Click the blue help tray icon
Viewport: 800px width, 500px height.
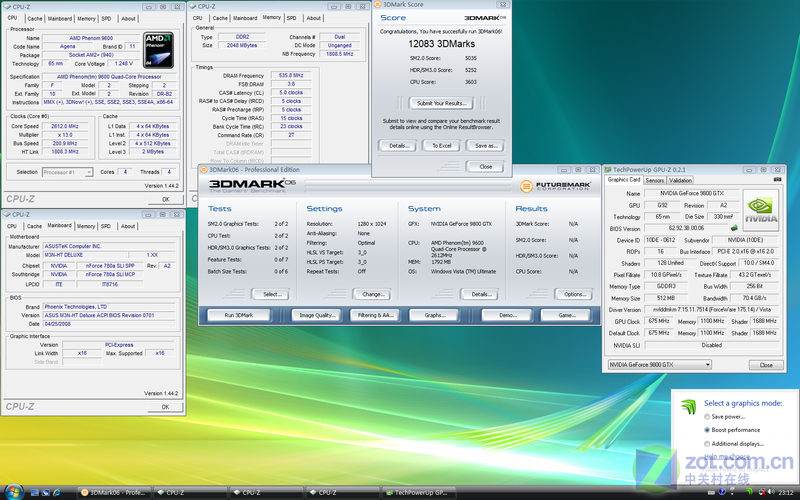(722, 492)
